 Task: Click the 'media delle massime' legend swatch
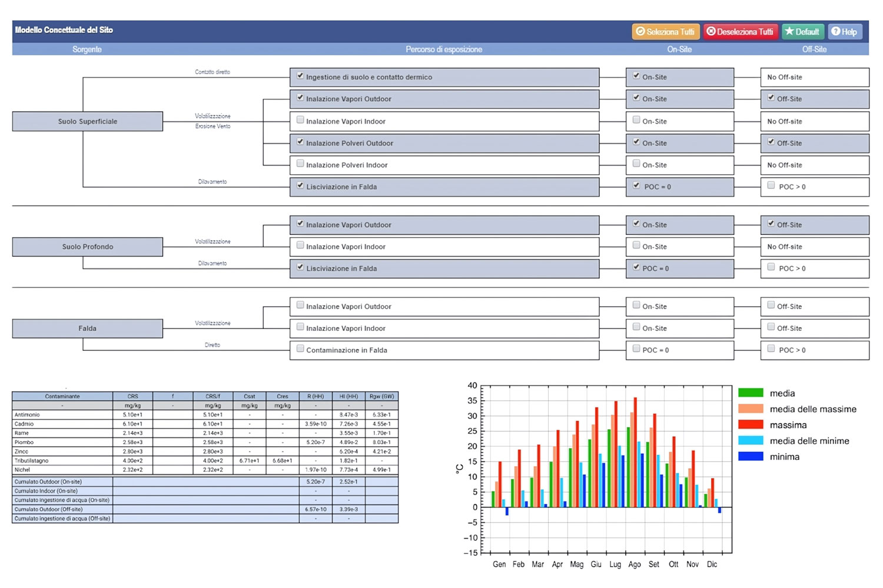coord(751,408)
